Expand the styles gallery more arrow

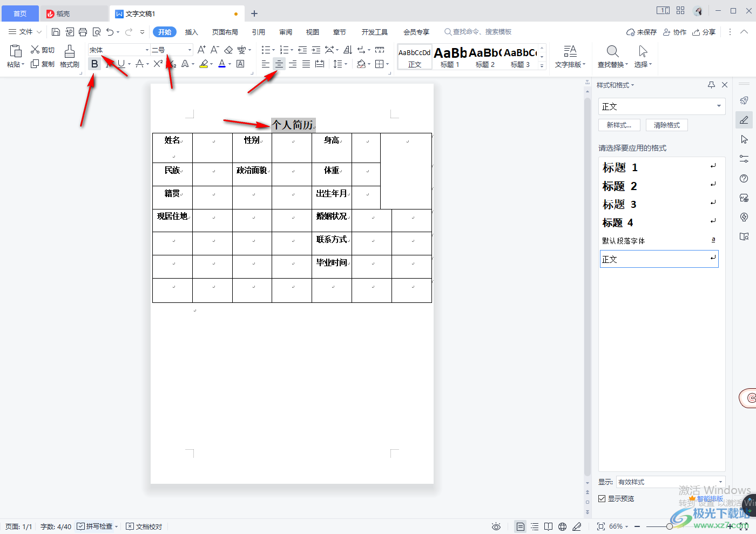pyautogui.click(x=542, y=65)
